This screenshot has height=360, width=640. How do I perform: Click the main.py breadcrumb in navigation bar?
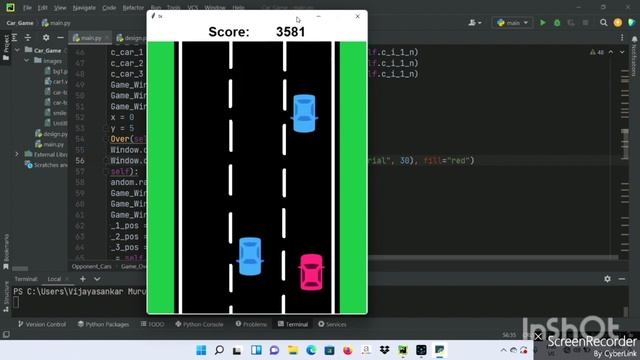coord(56,23)
